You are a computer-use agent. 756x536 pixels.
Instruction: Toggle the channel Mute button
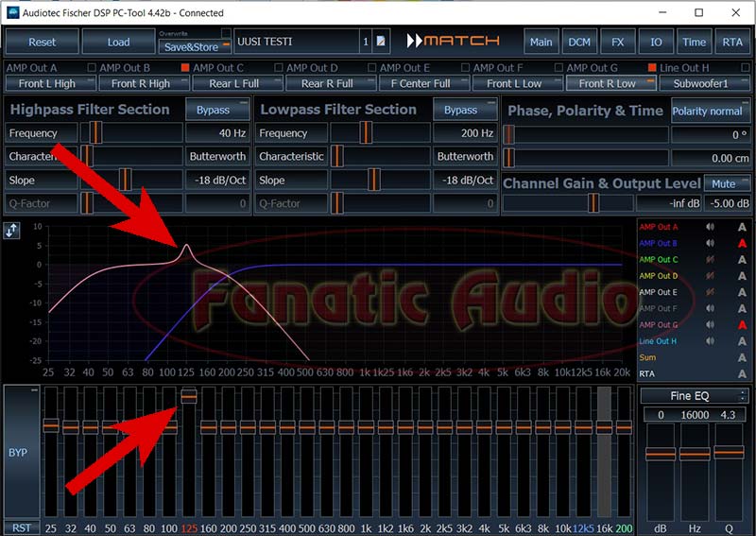pyautogui.click(x=727, y=183)
